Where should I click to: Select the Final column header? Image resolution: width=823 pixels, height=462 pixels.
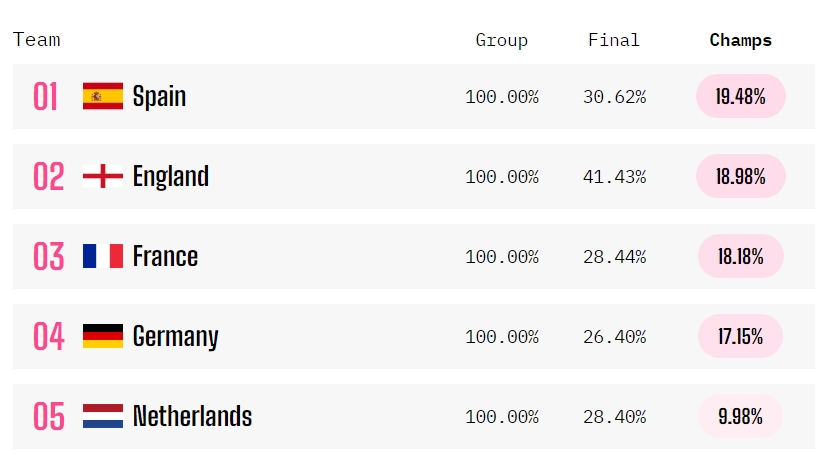[614, 40]
